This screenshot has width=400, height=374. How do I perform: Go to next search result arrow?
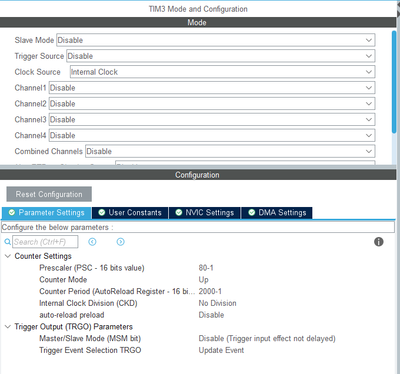coord(121,242)
